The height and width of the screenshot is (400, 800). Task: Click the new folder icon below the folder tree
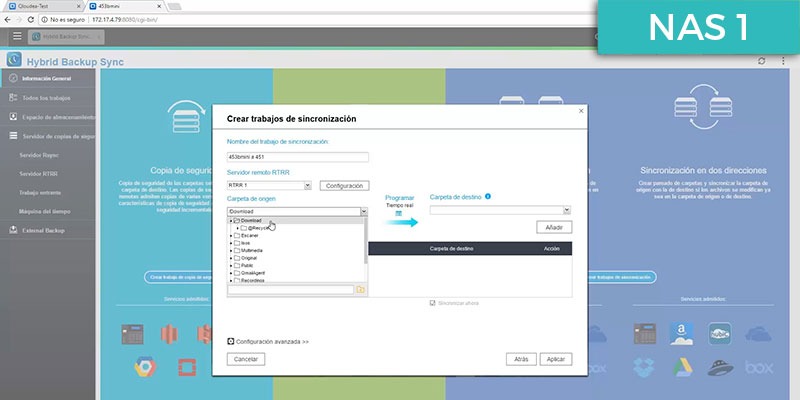361,290
